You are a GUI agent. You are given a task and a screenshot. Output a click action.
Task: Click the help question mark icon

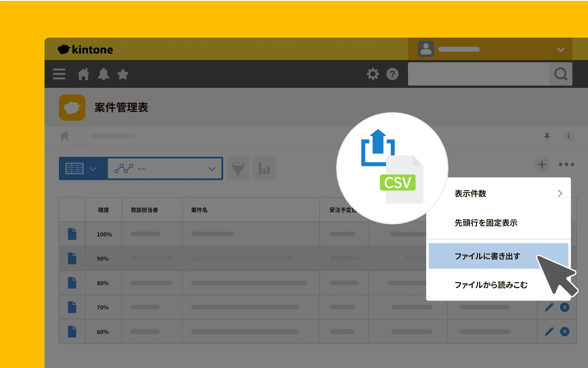392,74
